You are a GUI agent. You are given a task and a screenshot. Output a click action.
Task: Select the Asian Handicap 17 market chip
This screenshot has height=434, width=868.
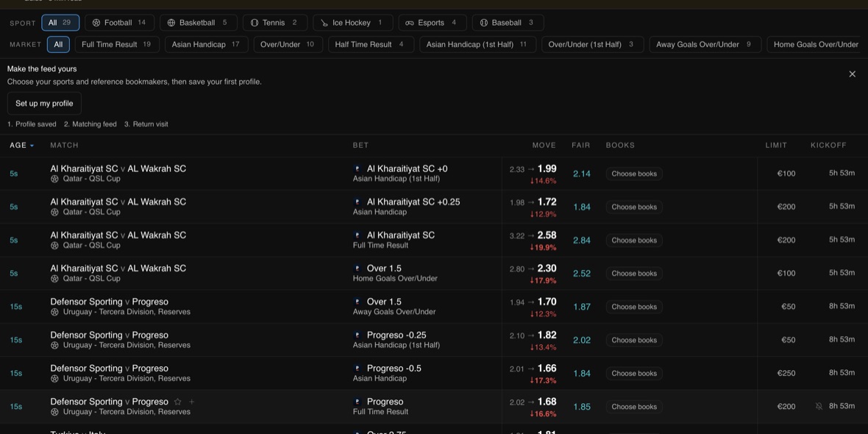(206, 44)
